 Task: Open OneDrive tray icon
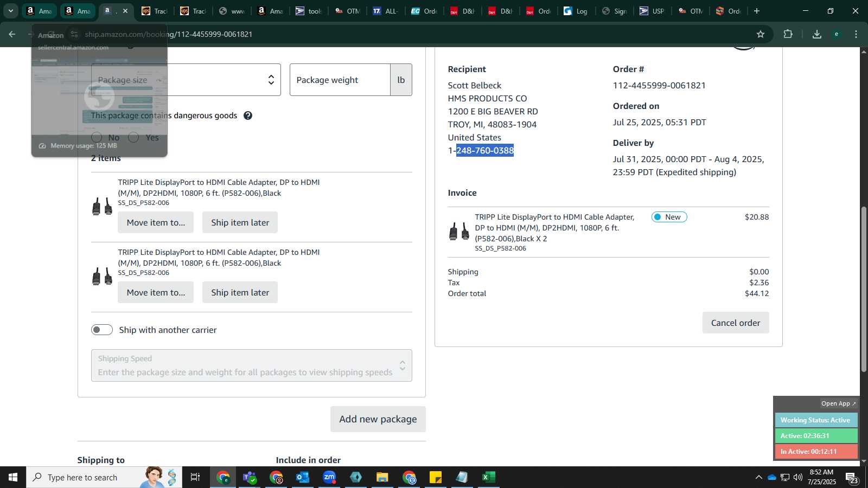point(771,477)
